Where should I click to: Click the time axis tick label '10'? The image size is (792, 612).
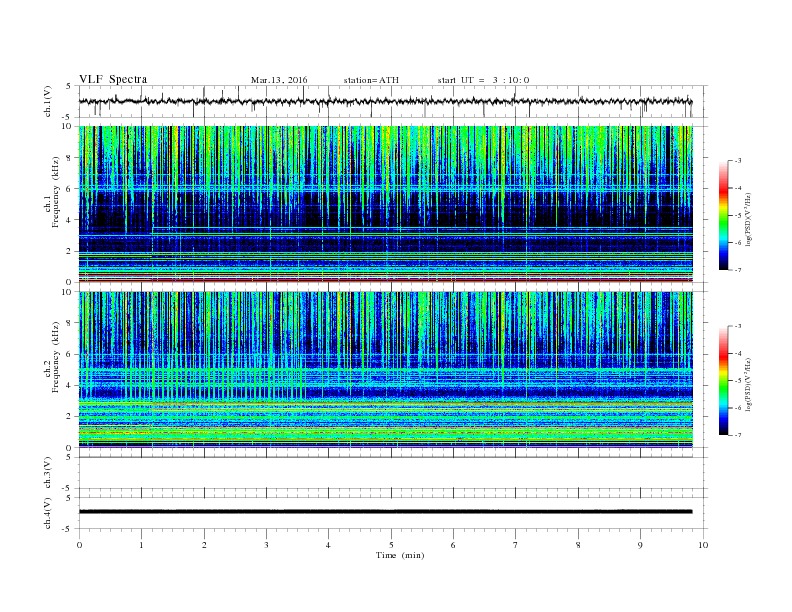(703, 545)
